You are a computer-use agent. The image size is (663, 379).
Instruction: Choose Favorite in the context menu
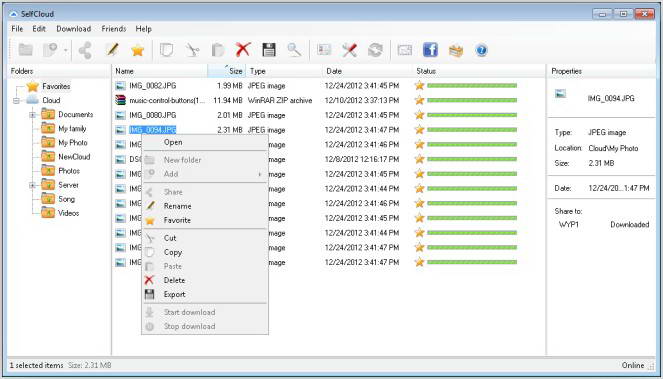[x=205, y=220]
